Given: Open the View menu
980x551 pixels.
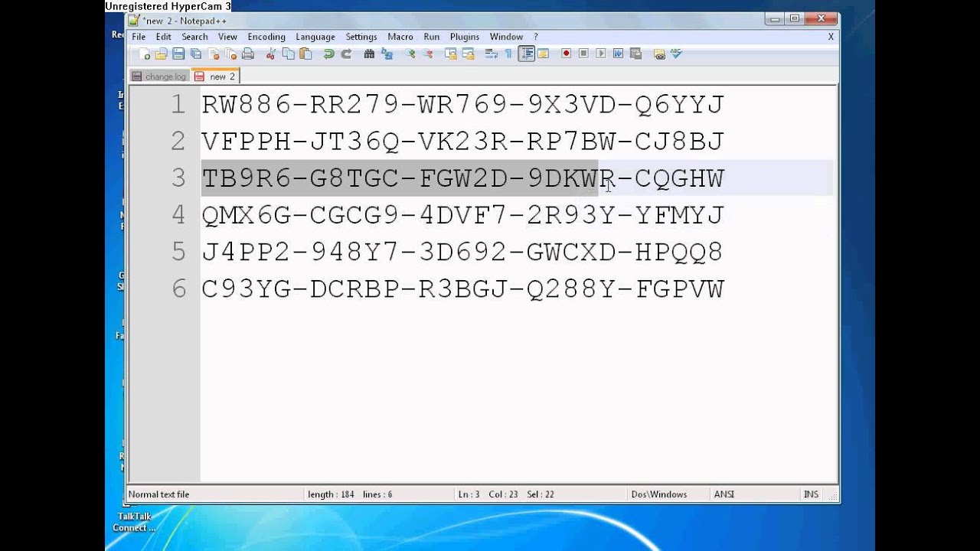Looking at the screenshot, I should 227,37.
